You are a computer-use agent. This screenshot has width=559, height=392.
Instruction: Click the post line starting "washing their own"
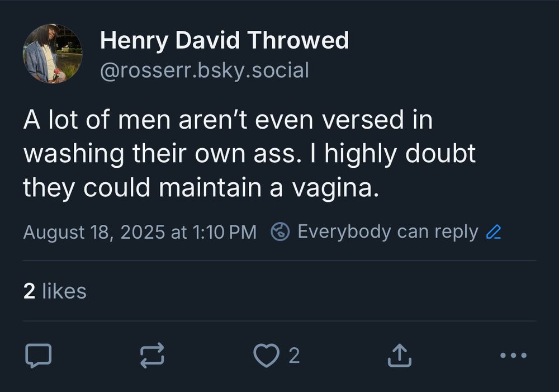click(249, 154)
